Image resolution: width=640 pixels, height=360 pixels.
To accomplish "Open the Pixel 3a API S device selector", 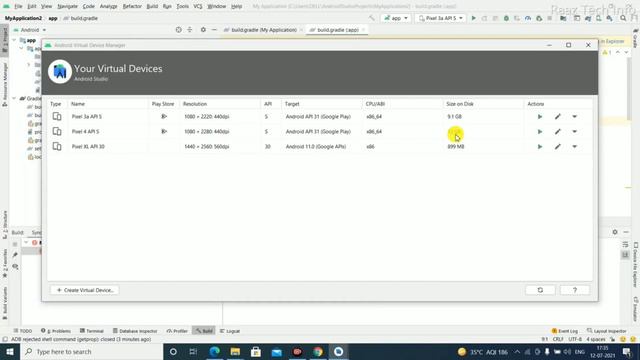I will (441, 18).
